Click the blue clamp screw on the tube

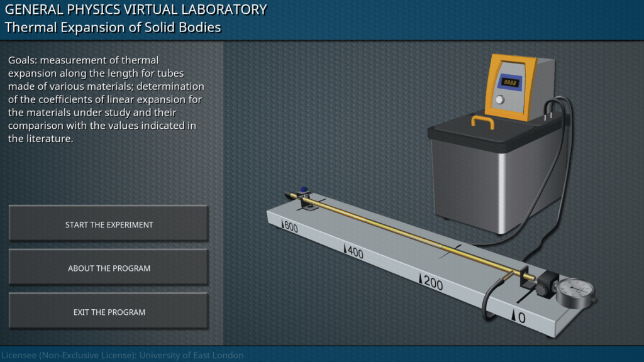305,190
